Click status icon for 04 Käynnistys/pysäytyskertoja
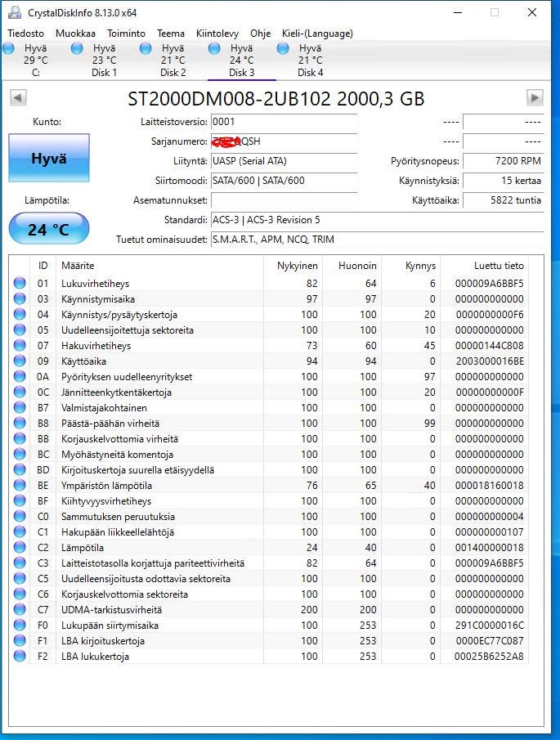The image size is (560, 740). point(20,314)
